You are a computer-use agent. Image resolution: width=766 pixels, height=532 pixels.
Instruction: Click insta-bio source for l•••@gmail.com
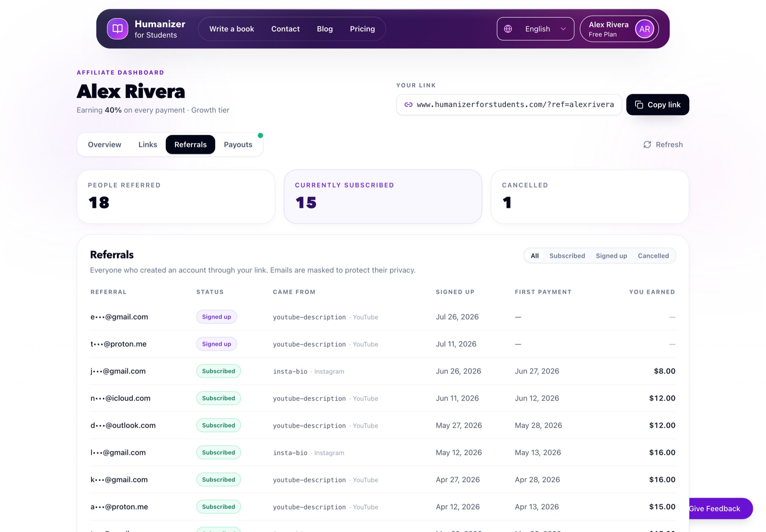coord(290,453)
